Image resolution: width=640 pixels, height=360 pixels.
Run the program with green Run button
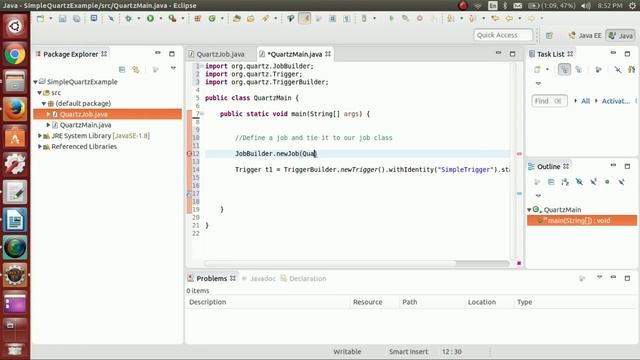(150, 18)
